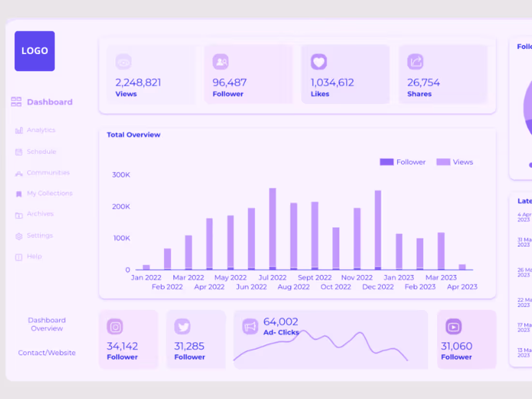Open Dashboard Overview
The width and height of the screenshot is (532, 399).
46,324
